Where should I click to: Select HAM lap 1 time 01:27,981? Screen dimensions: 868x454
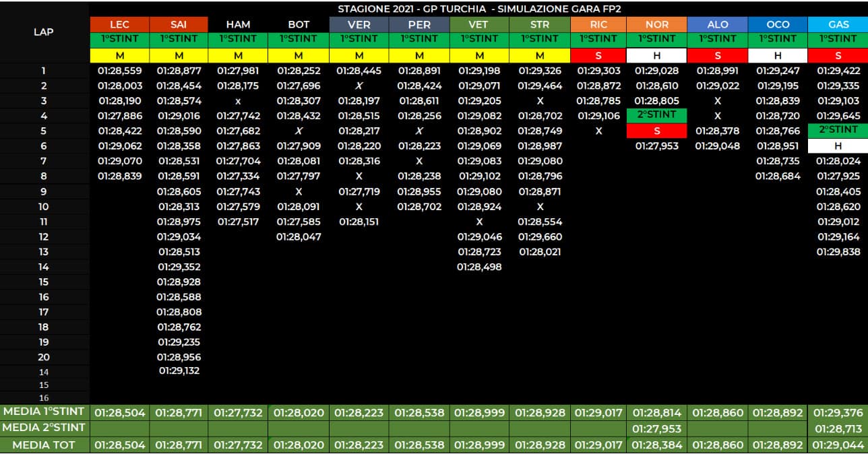click(238, 71)
